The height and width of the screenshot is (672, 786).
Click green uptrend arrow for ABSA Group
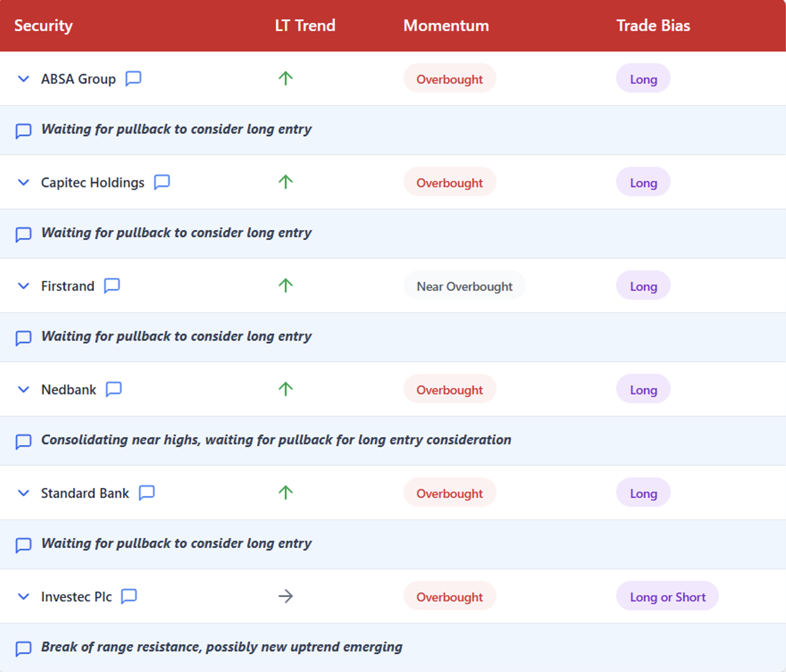286,79
